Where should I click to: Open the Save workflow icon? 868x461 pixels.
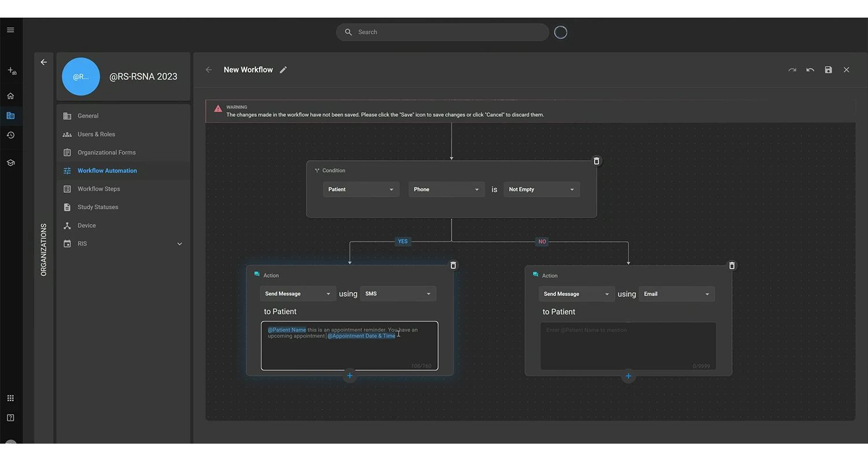coord(828,69)
